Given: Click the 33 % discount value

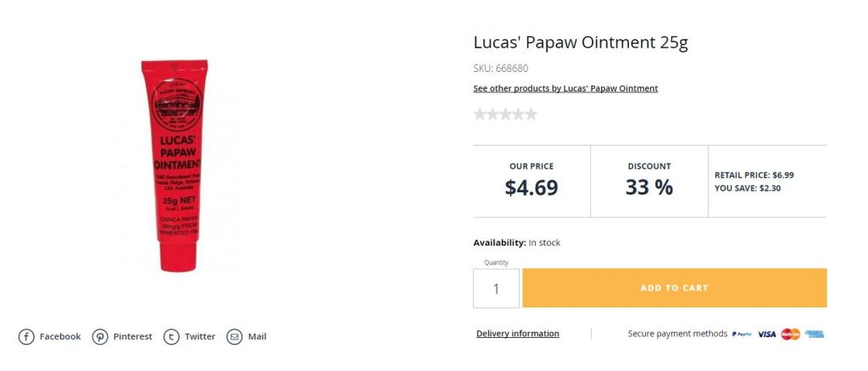Looking at the screenshot, I should [x=649, y=188].
